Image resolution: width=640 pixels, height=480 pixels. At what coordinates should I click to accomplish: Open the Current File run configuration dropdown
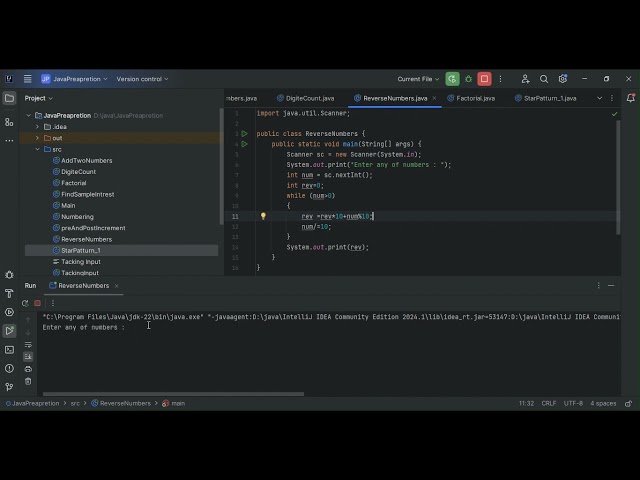418,79
